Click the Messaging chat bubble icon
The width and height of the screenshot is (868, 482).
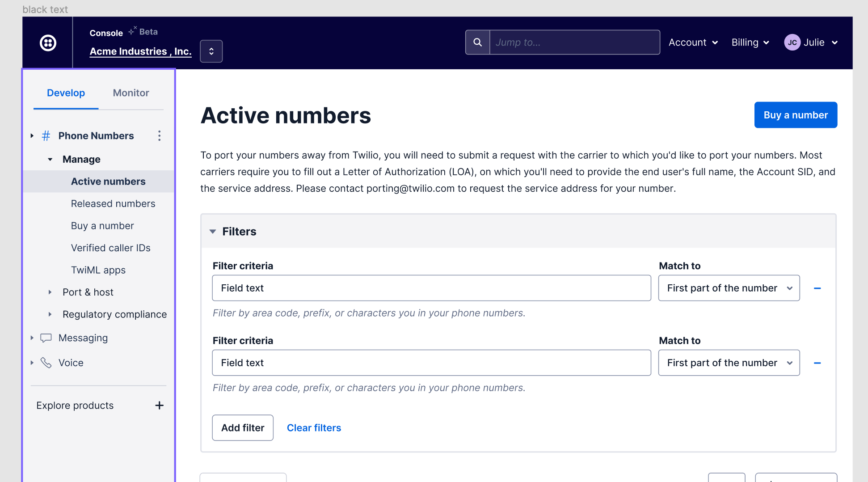pyautogui.click(x=46, y=338)
